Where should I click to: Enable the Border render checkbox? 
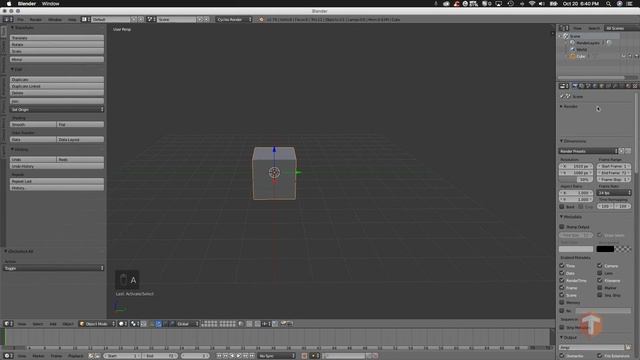[562, 207]
